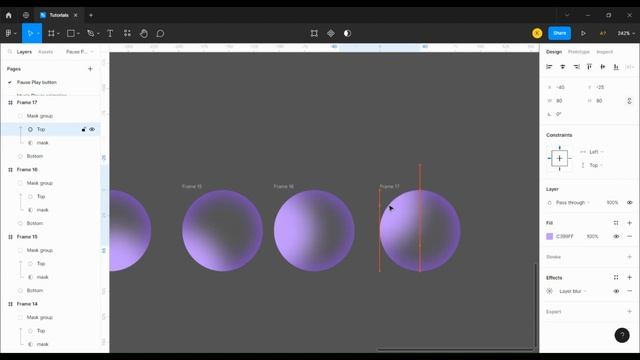
Task: Switch to the Prototype tab
Action: (x=579, y=52)
